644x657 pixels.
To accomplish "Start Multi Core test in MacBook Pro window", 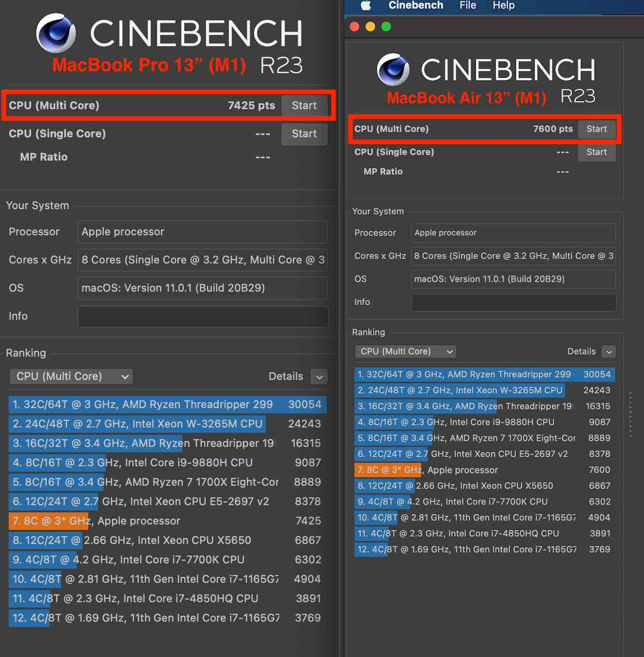I will (x=304, y=106).
